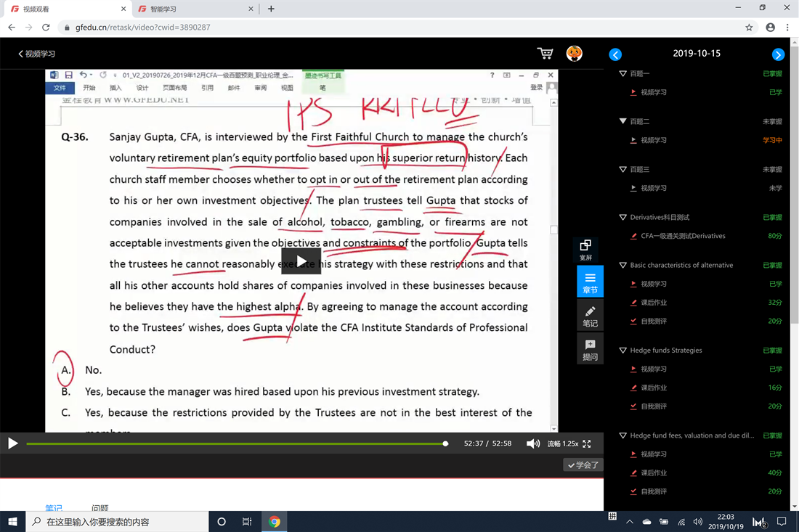799x532 pixels.
Task: Open Chrome account profile icon
Action: pos(770,28)
